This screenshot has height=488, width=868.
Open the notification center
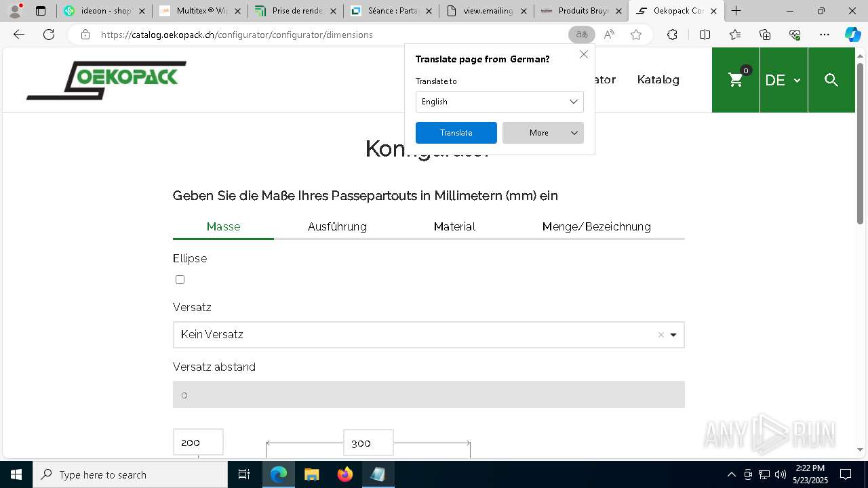click(x=846, y=474)
